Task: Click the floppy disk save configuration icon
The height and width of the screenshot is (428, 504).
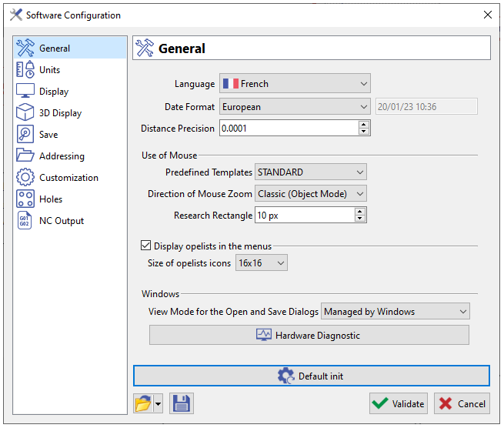Action: click(182, 403)
